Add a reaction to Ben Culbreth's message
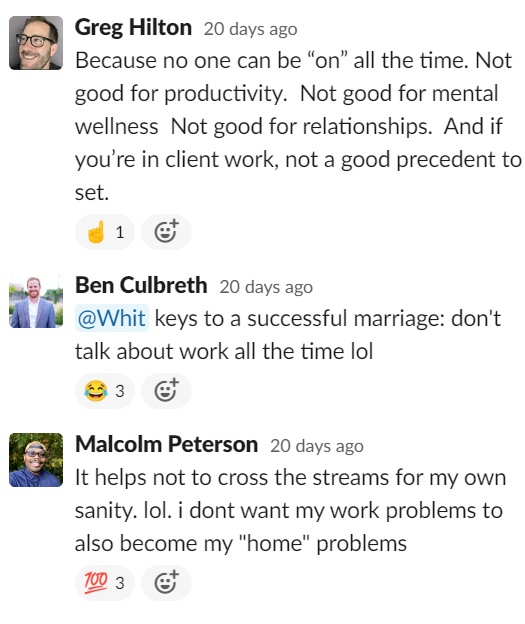 click(166, 391)
